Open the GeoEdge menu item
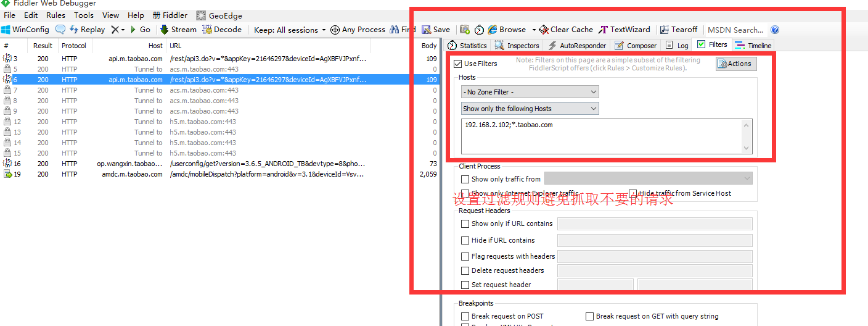This screenshot has width=868, height=326. click(x=219, y=15)
